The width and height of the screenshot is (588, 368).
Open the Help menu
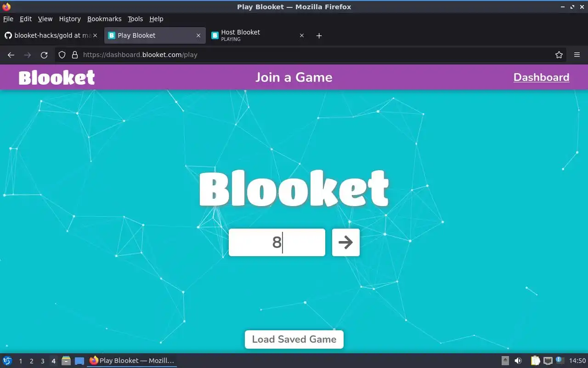point(156,19)
